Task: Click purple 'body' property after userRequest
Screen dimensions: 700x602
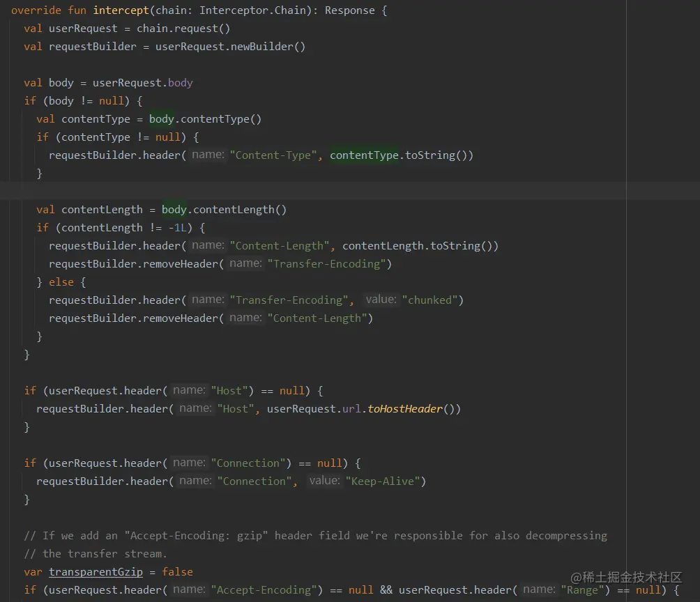Action: [181, 83]
